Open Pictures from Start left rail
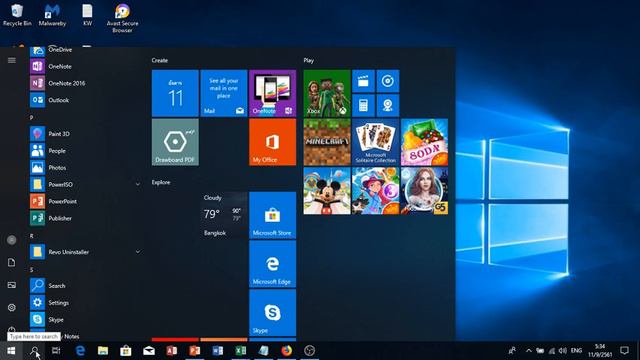This screenshot has height=360, width=640. pyautogui.click(x=11, y=285)
